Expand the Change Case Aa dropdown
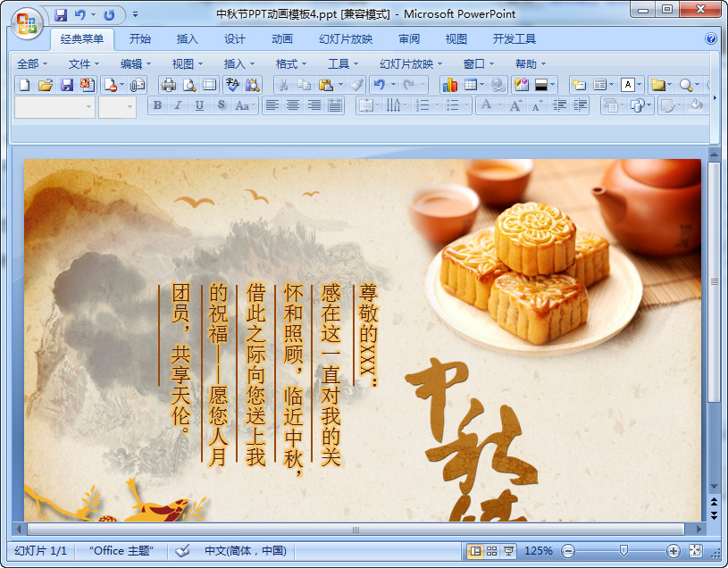The width and height of the screenshot is (728, 568). click(x=254, y=105)
